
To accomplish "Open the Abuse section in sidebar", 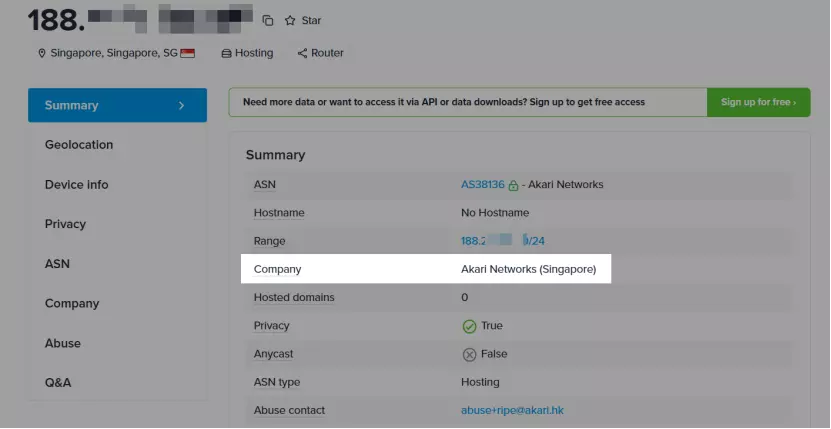I will [x=62, y=343].
